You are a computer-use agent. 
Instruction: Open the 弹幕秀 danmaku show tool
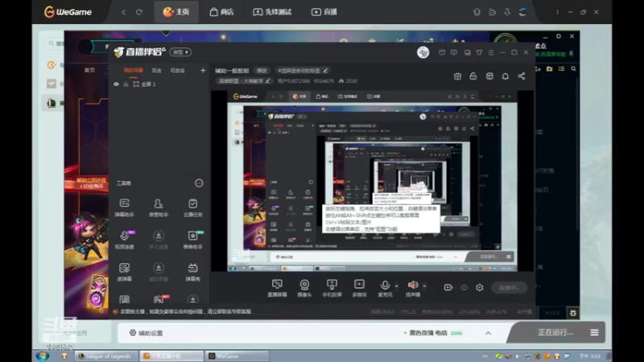pyautogui.click(x=192, y=272)
